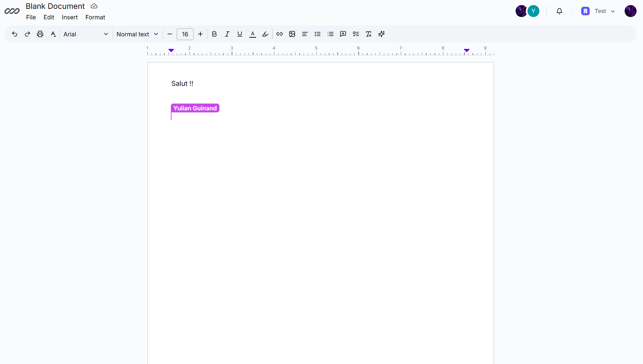
Task: Toggle bold formatting
Action: 214,34
